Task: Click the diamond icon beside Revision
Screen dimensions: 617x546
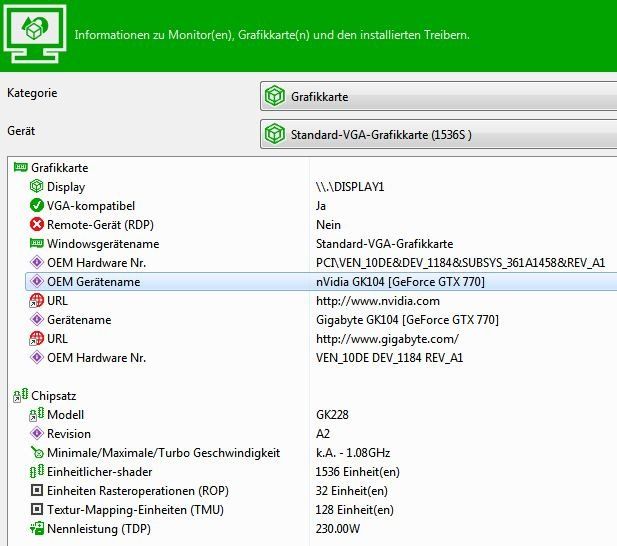Action: [37, 433]
